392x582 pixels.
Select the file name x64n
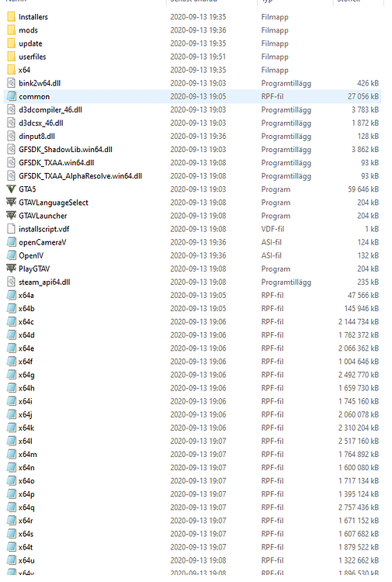26,468
